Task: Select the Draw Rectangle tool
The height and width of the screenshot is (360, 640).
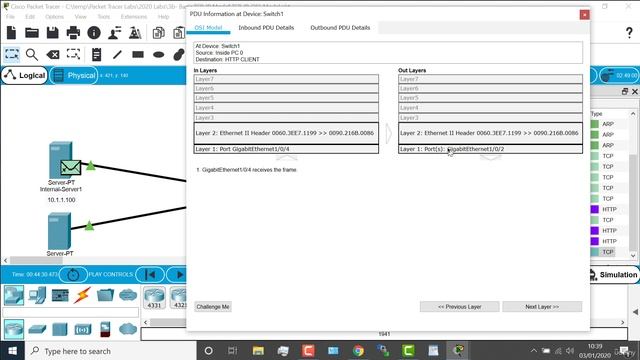Action: [x=138, y=54]
